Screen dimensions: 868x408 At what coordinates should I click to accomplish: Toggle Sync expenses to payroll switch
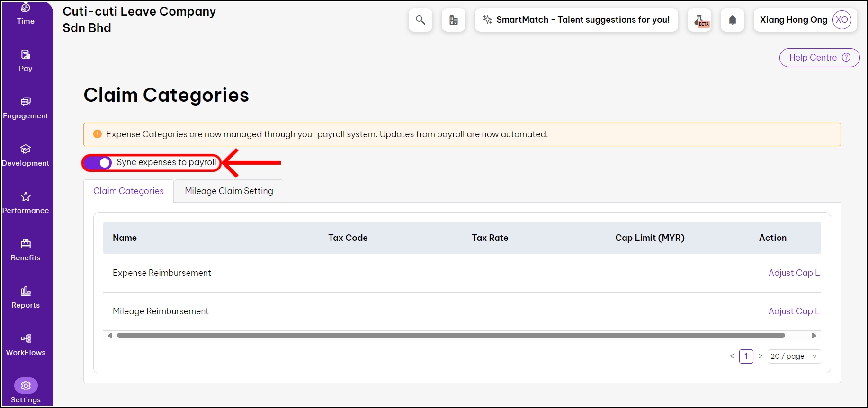[98, 163]
